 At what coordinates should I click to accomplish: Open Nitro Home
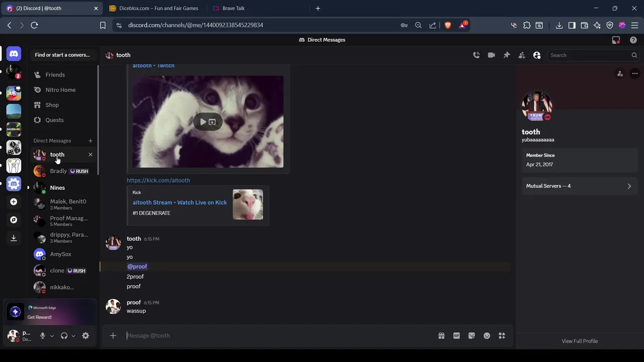click(x=63, y=90)
